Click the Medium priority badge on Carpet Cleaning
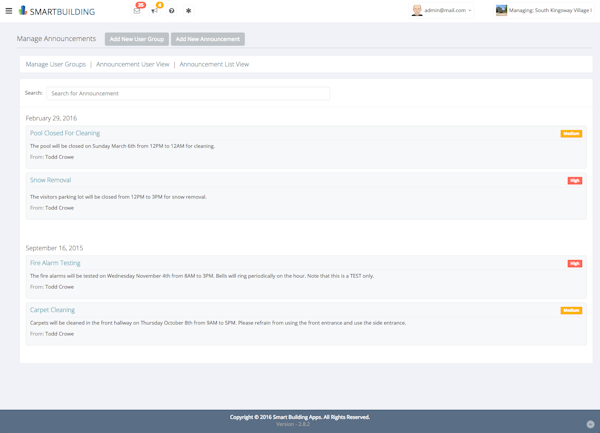This screenshot has height=433, width=600. pos(571,310)
